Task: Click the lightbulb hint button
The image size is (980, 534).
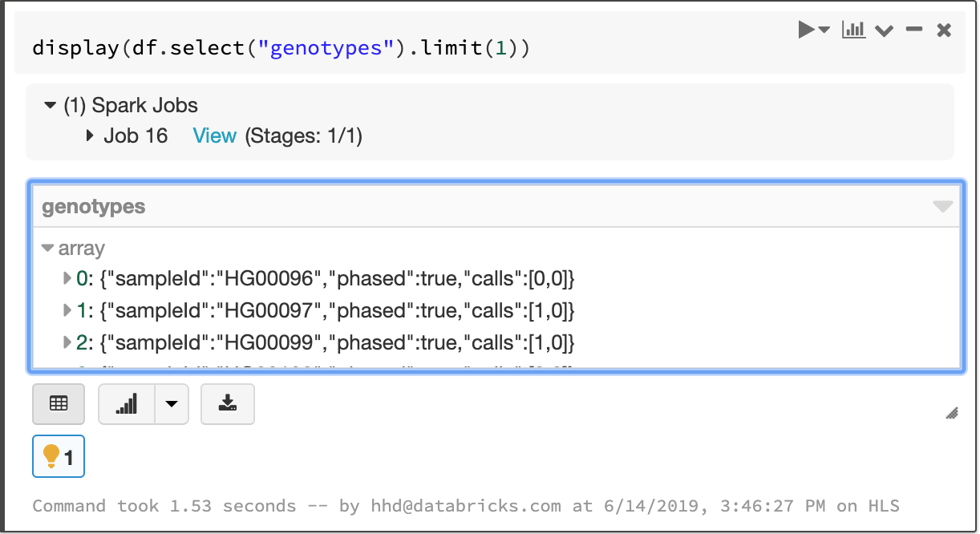Action: pos(59,457)
